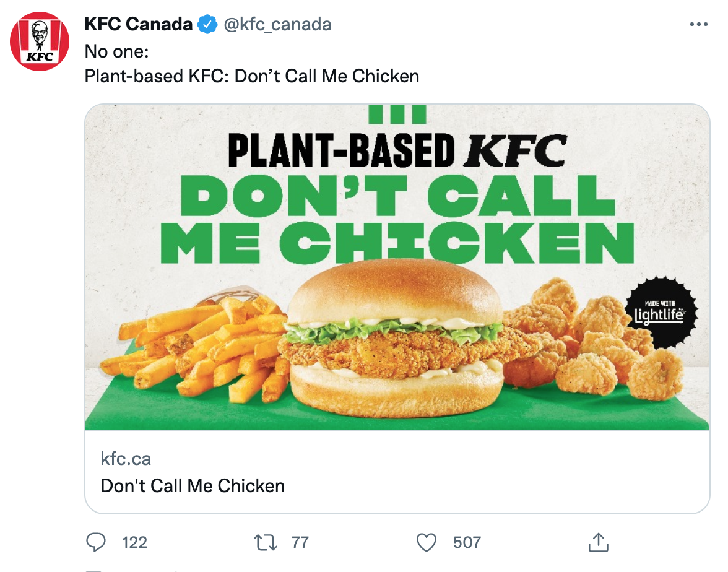Click the "Plant-based KFC" tweet text line
This screenshot has height=572, width=728.
click(x=251, y=76)
